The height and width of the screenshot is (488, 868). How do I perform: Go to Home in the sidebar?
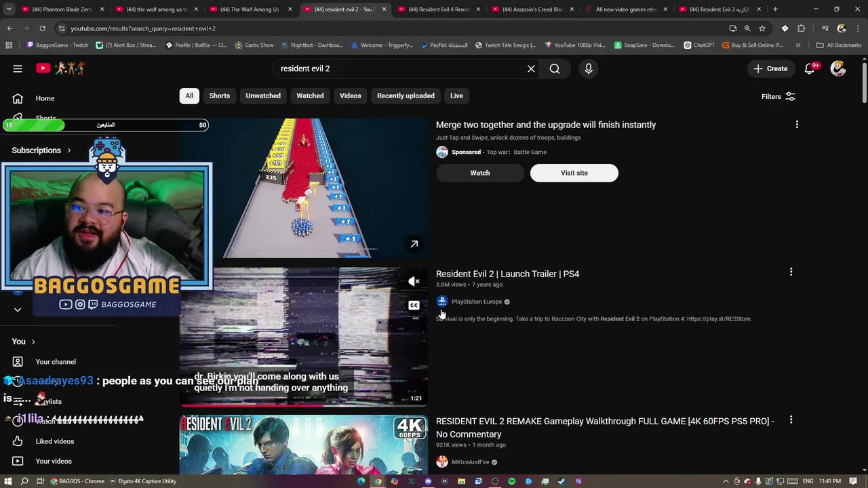pyautogui.click(x=45, y=98)
